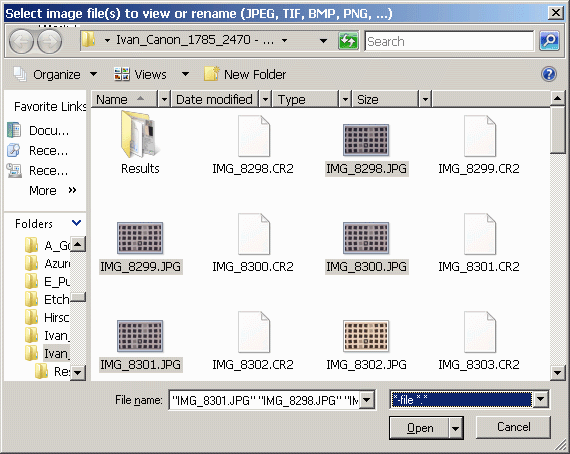The image size is (570, 454).
Task: Sort by Type column header
Action: pyautogui.click(x=305, y=99)
